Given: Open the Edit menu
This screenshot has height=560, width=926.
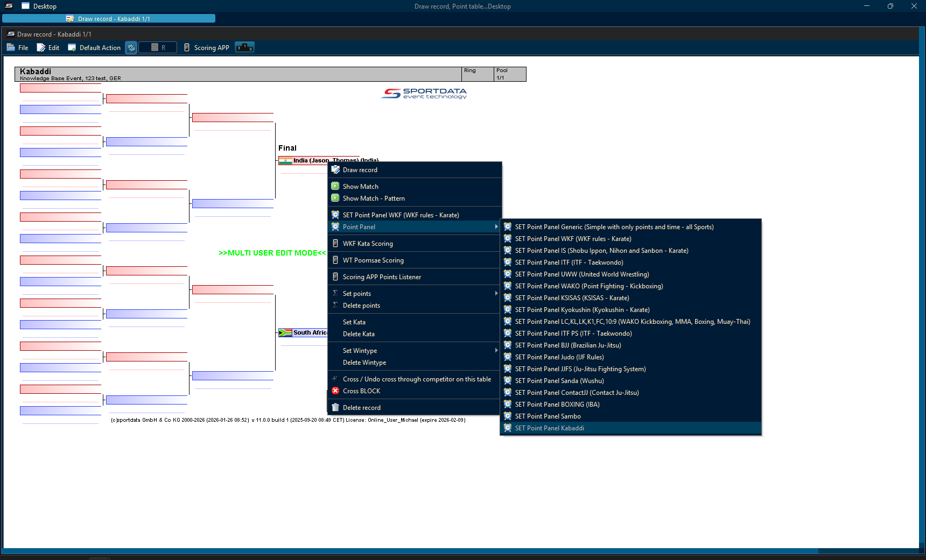Looking at the screenshot, I should pos(48,48).
